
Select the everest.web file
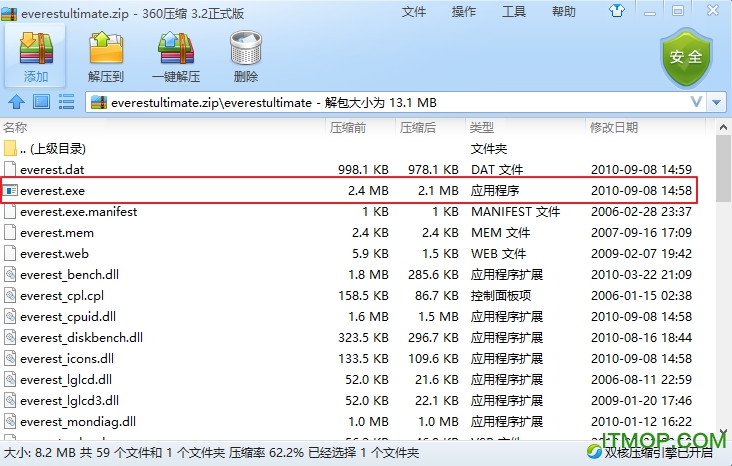tap(54, 254)
